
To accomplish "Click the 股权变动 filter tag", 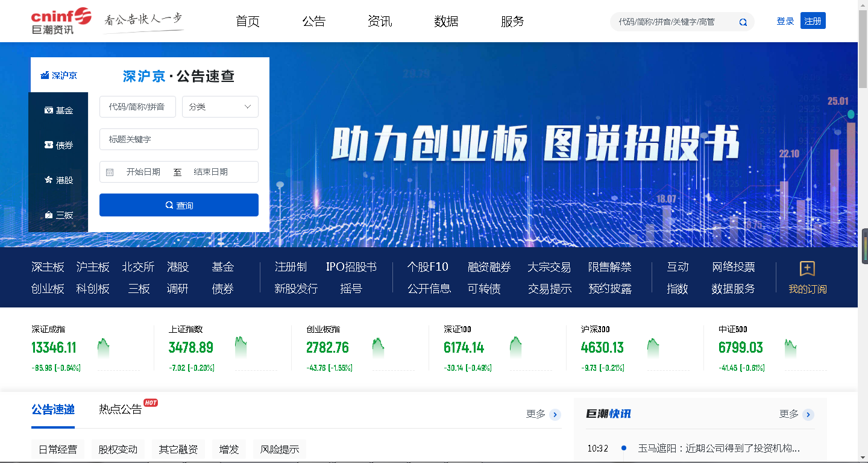I will 118,450.
